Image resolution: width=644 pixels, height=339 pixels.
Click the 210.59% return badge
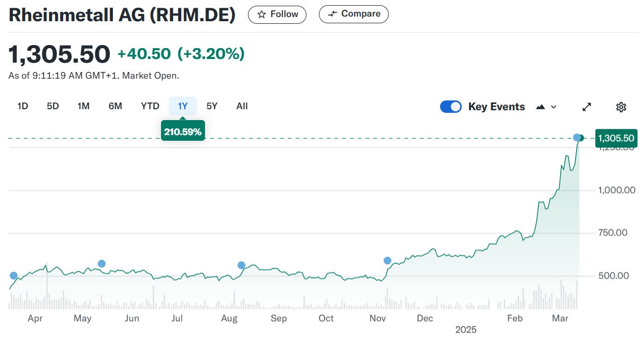point(183,131)
